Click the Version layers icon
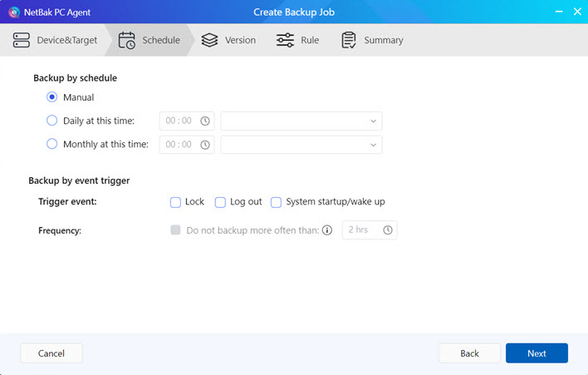 pos(209,40)
